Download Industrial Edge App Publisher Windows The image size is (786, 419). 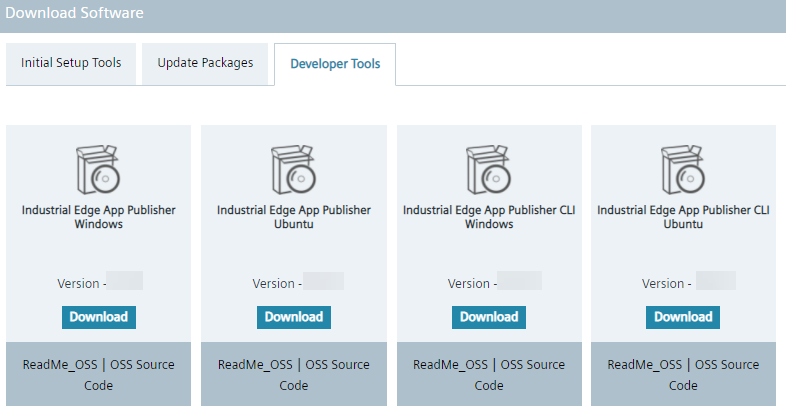98,317
